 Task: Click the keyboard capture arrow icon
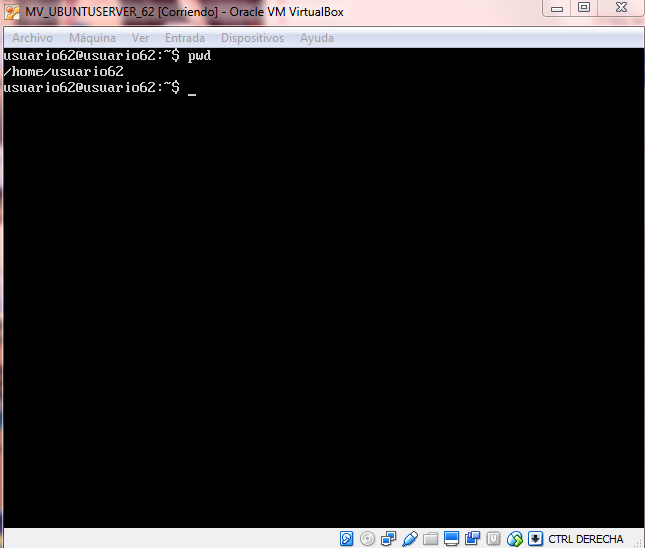coord(535,539)
